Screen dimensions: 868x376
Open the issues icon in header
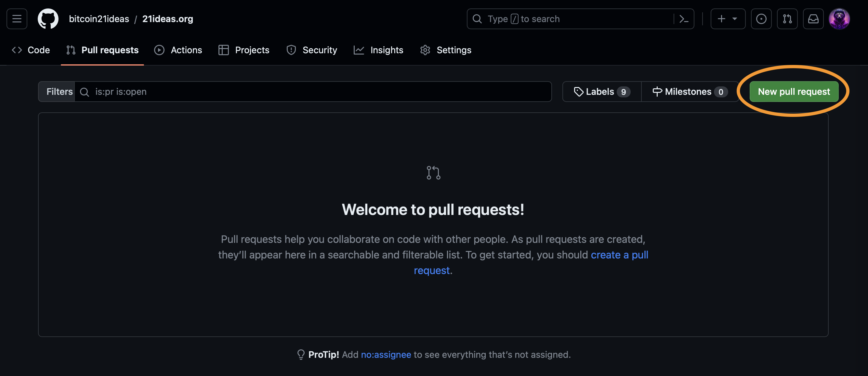[x=761, y=19]
